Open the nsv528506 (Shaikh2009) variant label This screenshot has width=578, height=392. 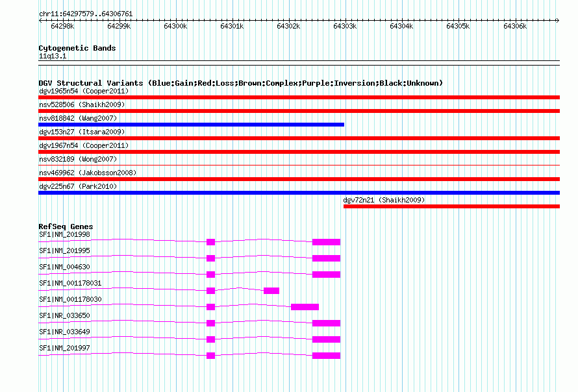82,104
